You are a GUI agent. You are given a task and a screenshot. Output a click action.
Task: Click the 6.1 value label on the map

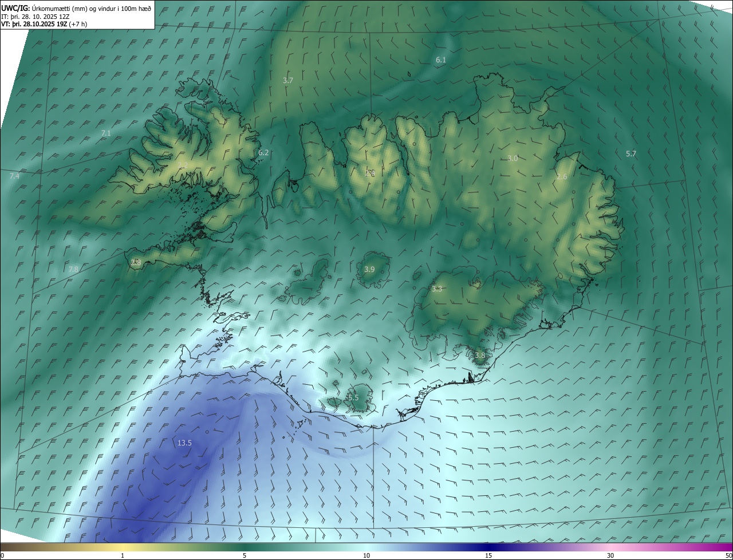(441, 60)
